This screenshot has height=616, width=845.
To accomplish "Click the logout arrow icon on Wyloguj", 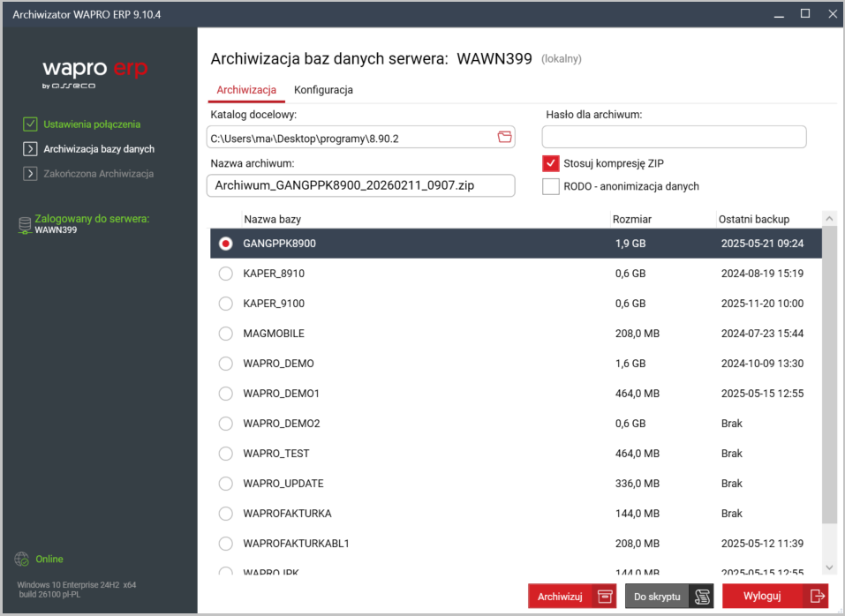I will point(818,597).
